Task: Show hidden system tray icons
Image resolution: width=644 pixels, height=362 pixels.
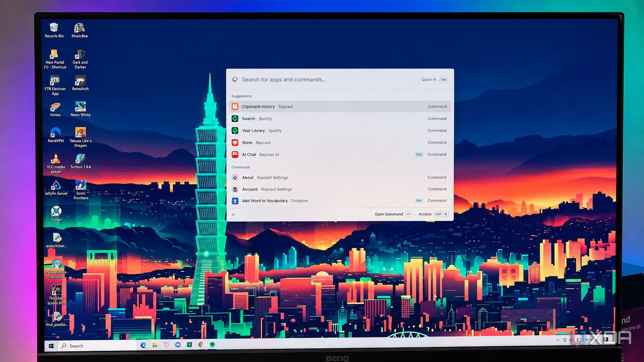Action: (x=557, y=340)
